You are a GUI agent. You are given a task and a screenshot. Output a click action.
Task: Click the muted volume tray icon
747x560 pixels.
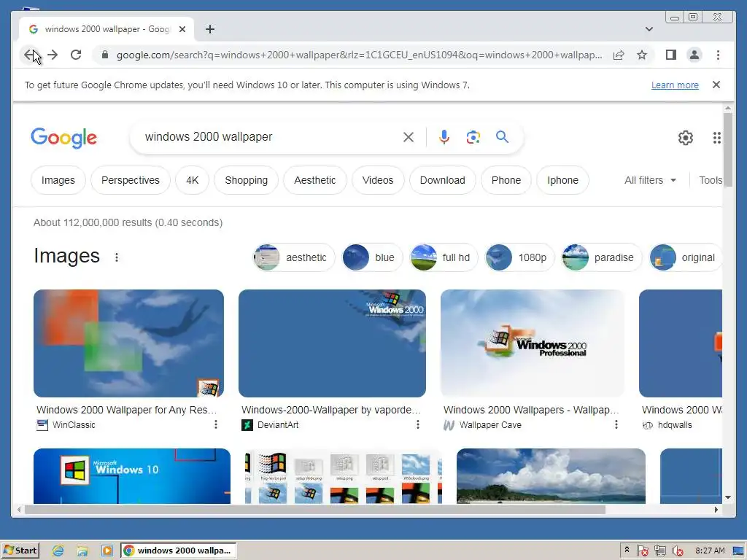point(677,551)
